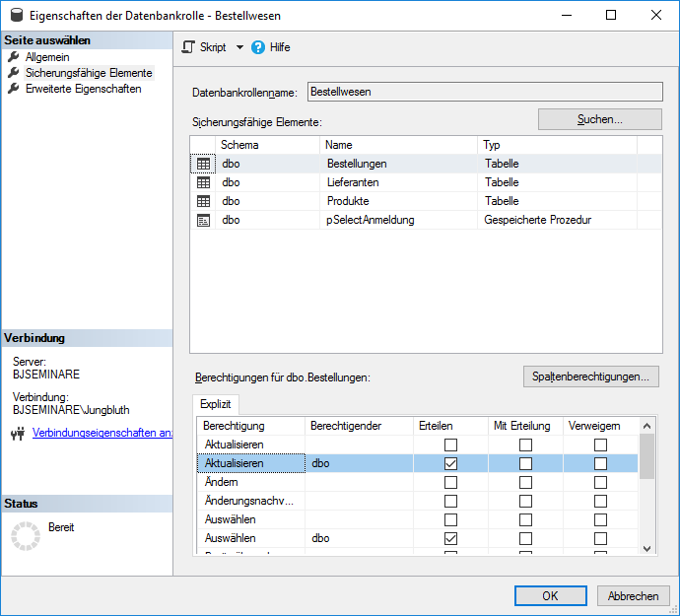Open the Hilfe help icon
This screenshot has height=616, width=680.
[258, 47]
